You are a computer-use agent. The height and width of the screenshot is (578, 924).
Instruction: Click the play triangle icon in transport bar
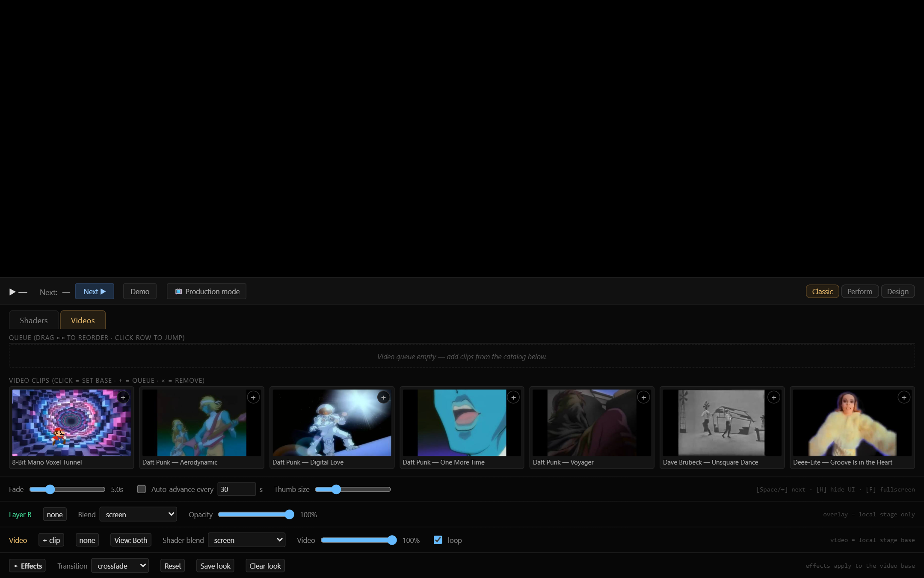tap(12, 292)
